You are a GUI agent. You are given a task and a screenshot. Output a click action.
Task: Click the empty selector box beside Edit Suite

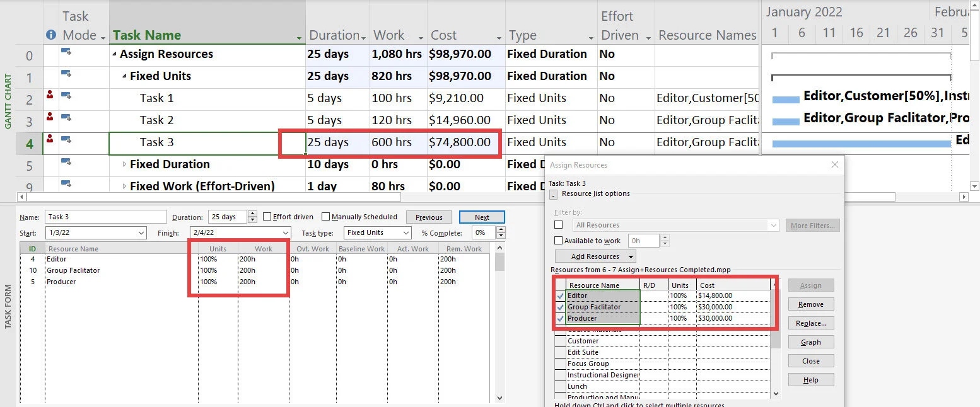[x=560, y=352]
